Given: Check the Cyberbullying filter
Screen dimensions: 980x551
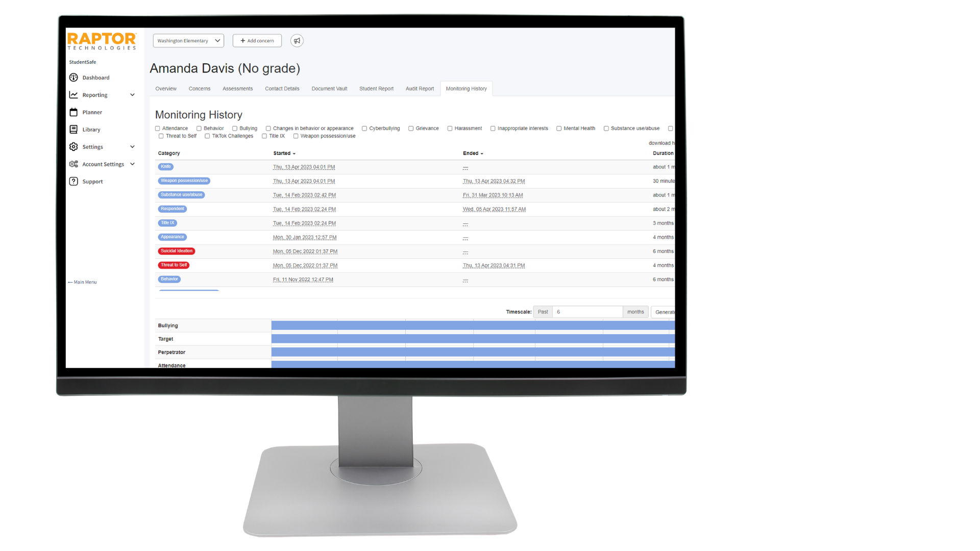Looking at the screenshot, I should [364, 128].
